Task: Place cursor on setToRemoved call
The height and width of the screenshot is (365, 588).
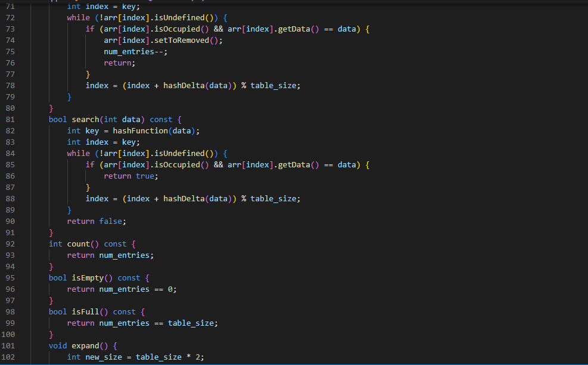Action: 182,40
